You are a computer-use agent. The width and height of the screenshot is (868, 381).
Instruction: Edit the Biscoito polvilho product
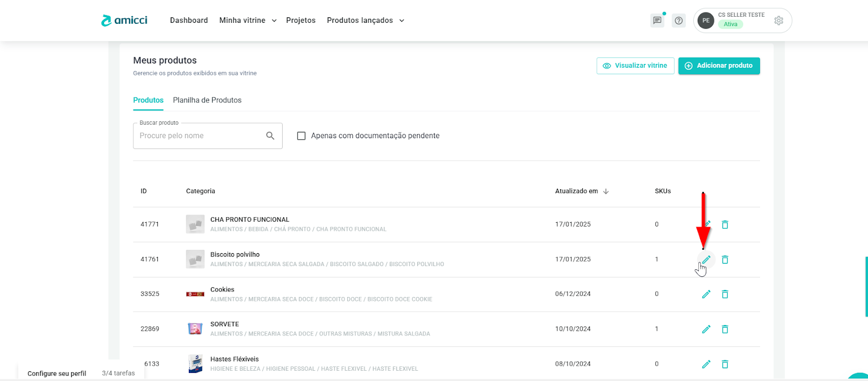(706, 260)
